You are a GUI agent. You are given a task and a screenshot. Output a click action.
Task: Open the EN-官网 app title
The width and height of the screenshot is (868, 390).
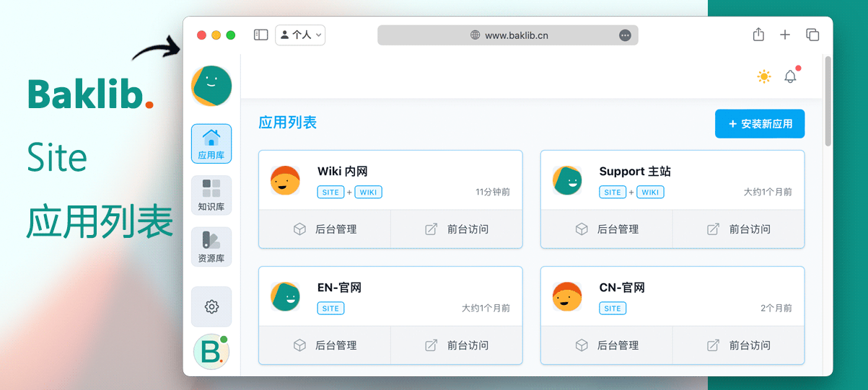click(339, 288)
